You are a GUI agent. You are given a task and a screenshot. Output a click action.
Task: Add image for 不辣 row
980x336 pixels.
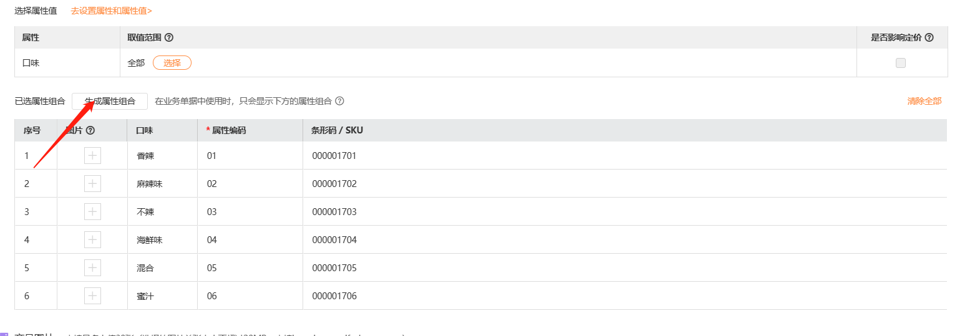92,211
